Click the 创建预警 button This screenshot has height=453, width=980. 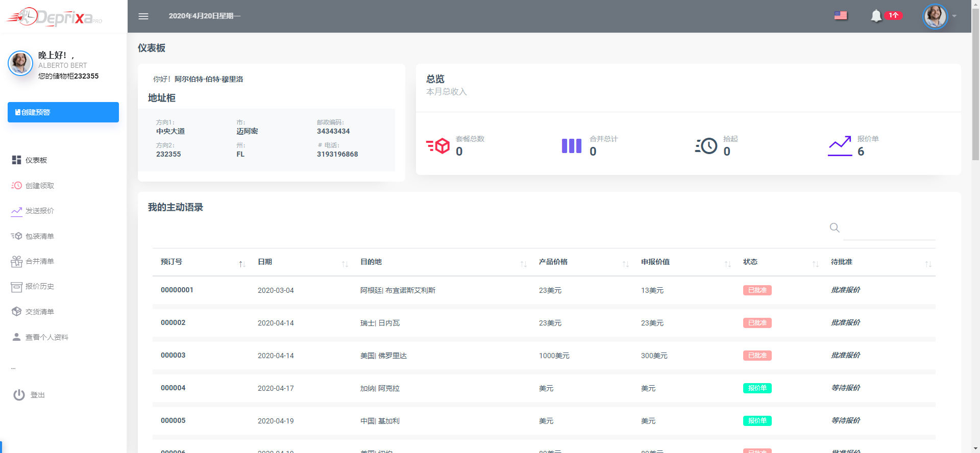click(63, 112)
